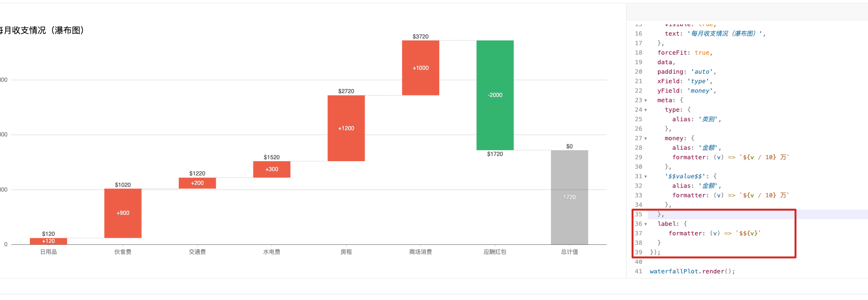Click the 日用品 axis label
868x300 pixels.
tap(48, 252)
